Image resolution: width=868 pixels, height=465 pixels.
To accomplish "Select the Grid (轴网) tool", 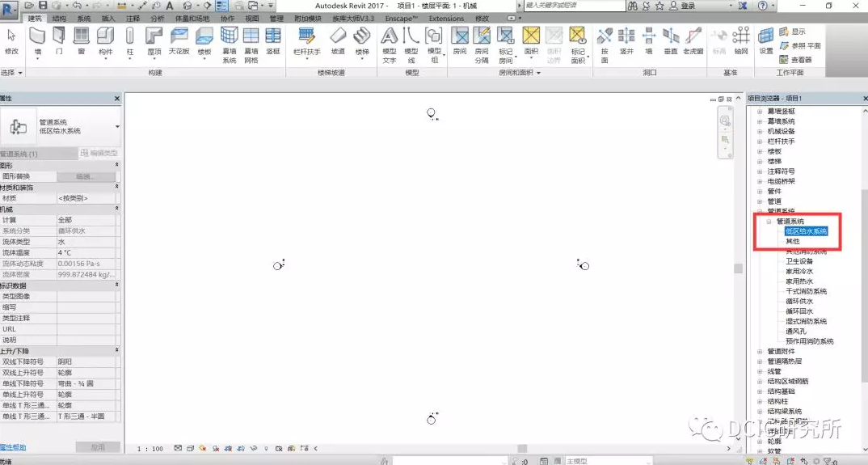I will (x=740, y=41).
